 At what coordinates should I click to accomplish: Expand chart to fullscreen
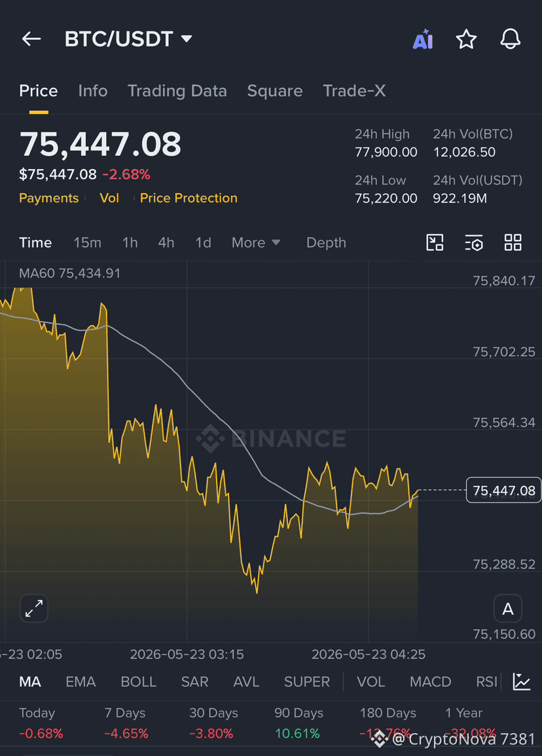(x=34, y=609)
